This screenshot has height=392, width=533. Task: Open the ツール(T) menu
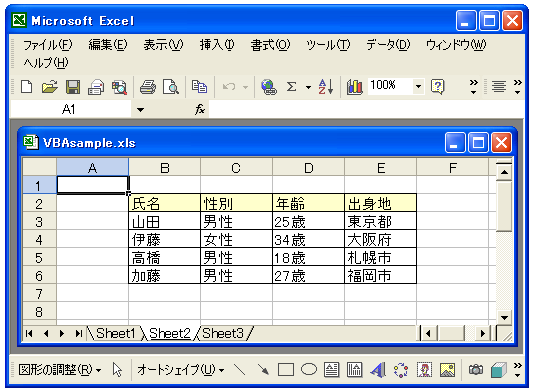(328, 45)
